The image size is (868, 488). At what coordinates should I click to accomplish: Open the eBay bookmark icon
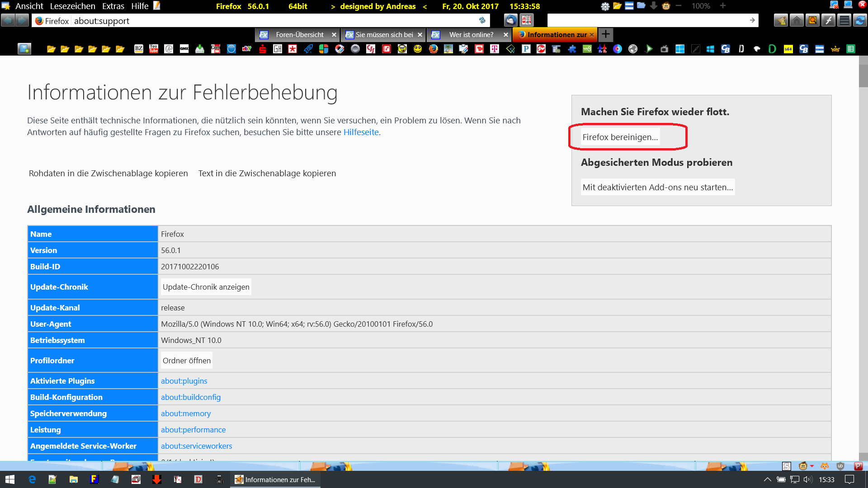tap(247, 49)
